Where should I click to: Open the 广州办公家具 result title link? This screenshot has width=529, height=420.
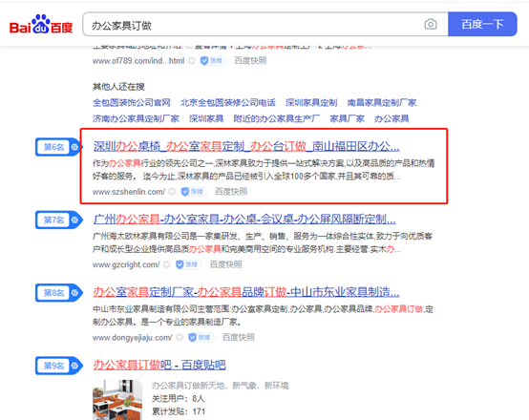(x=244, y=220)
